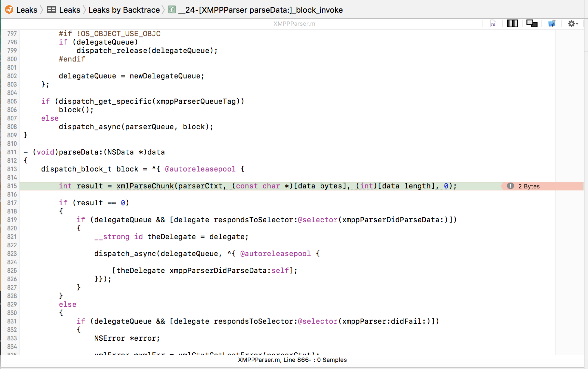Click the parseData:(NSData *)data method signature

tap(94, 152)
